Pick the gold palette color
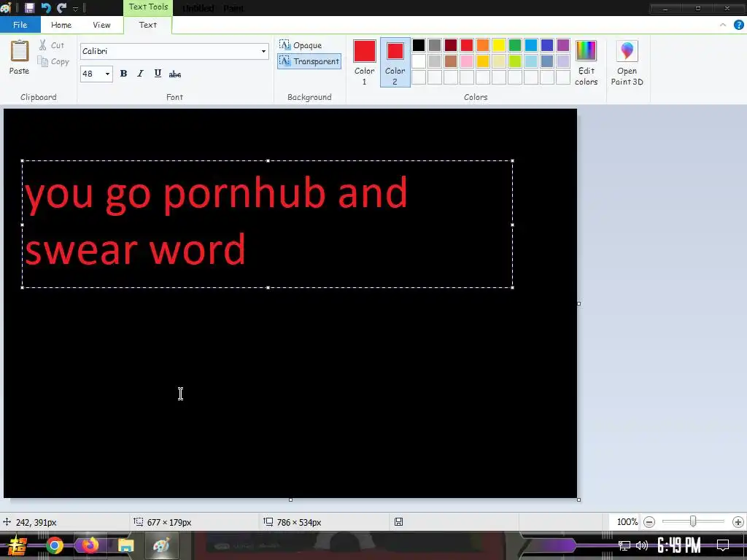Image resolution: width=747 pixels, height=560 pixels. point(483,61)
